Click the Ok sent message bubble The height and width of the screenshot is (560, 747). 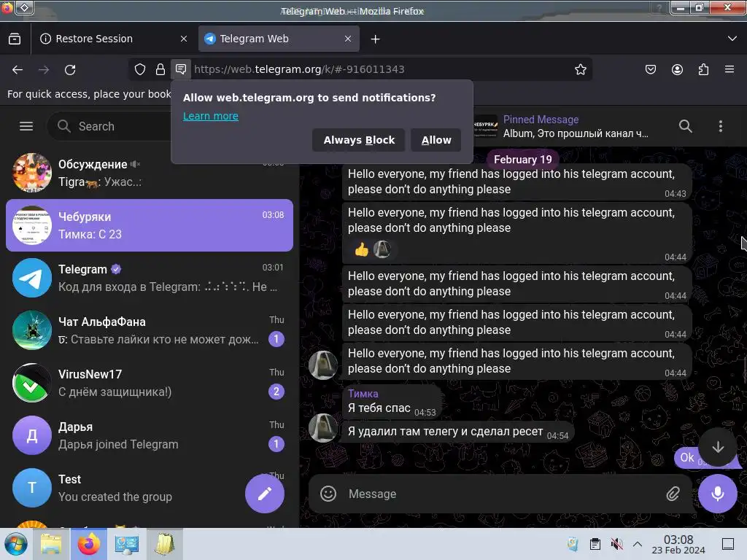(x=687, y=458)
